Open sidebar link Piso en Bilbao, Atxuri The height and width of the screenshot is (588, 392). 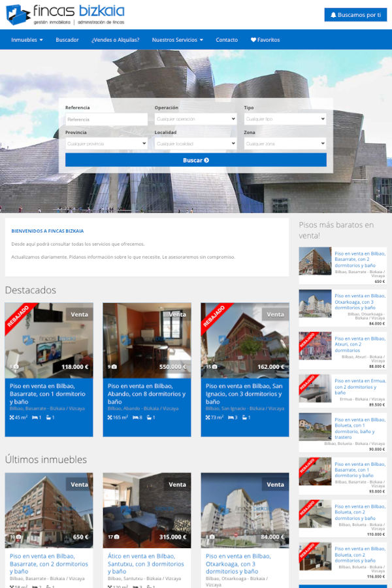(360, 344)
